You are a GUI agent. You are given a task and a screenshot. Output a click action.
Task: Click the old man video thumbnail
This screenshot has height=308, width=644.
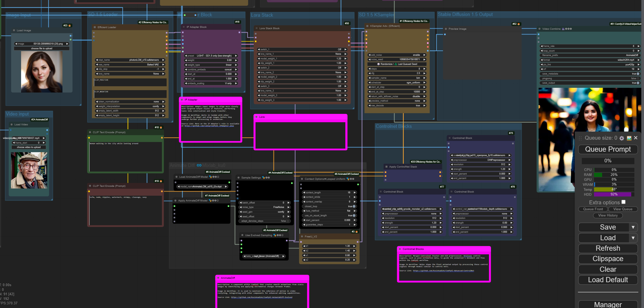pos(29,170)
